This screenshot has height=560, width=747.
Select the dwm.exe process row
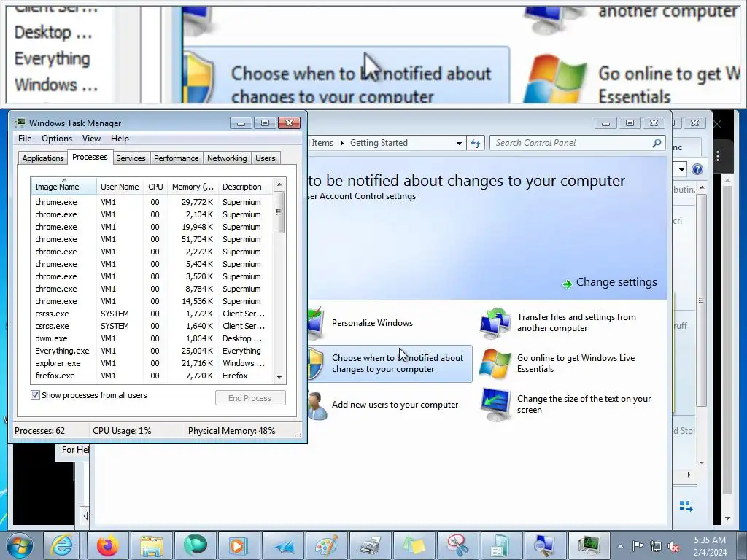152,338
